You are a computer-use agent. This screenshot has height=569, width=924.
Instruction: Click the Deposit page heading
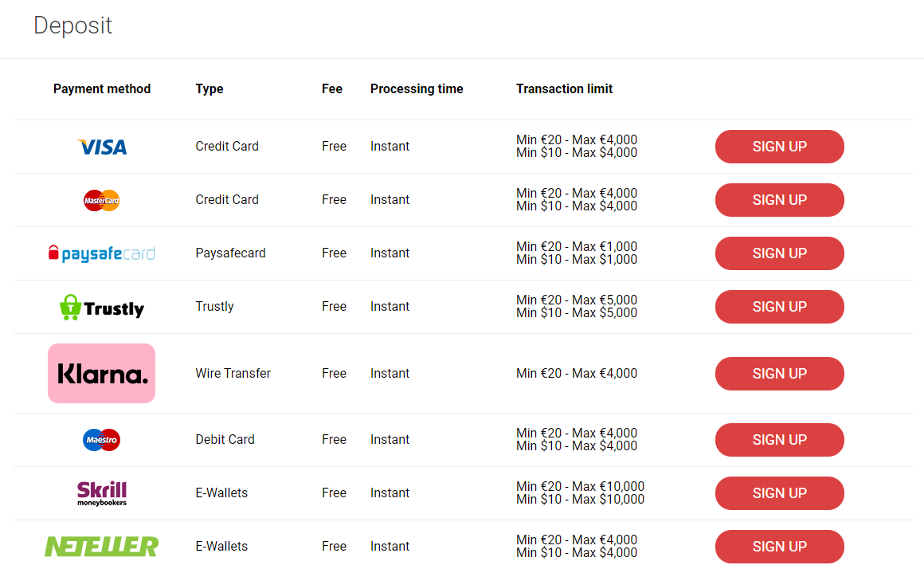tap(72, 26)
